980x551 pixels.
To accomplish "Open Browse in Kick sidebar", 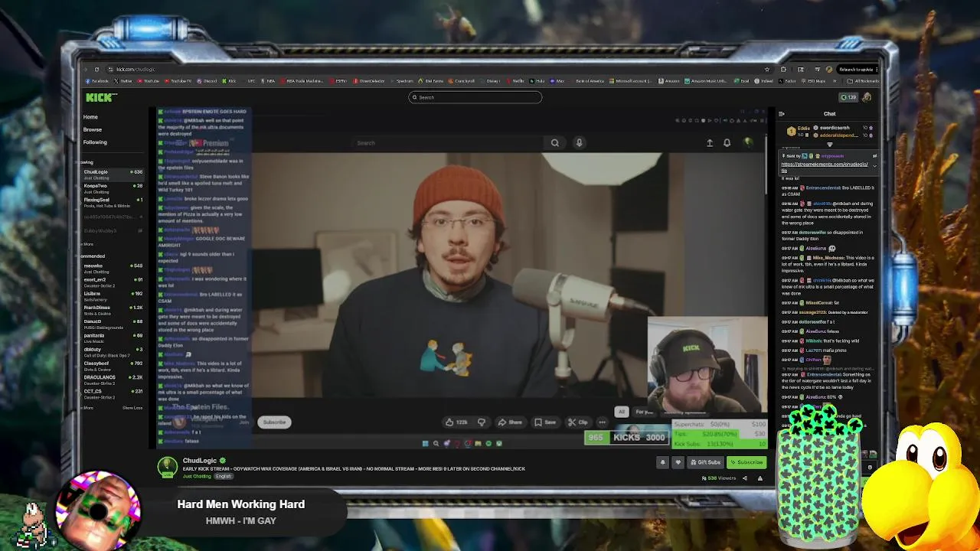I will click(x=93, y=129).
